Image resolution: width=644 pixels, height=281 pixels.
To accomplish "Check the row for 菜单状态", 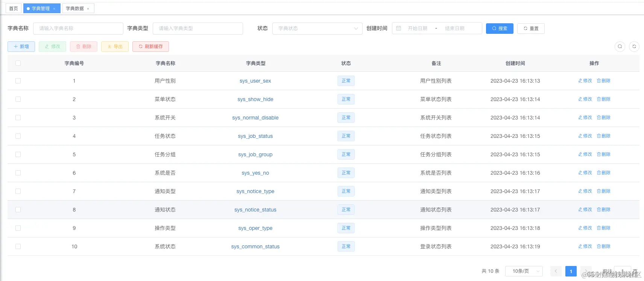I will (18, 99).
